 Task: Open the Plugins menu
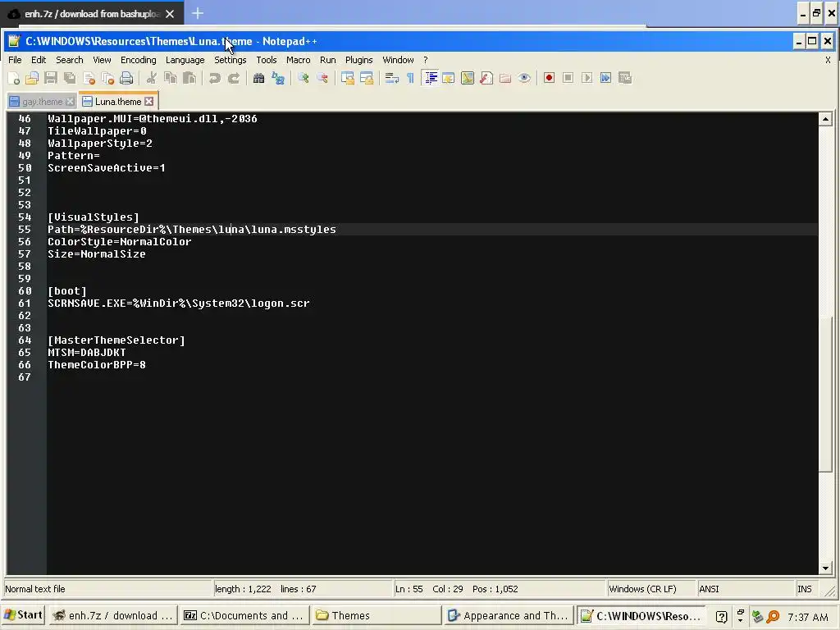[359, 60]
